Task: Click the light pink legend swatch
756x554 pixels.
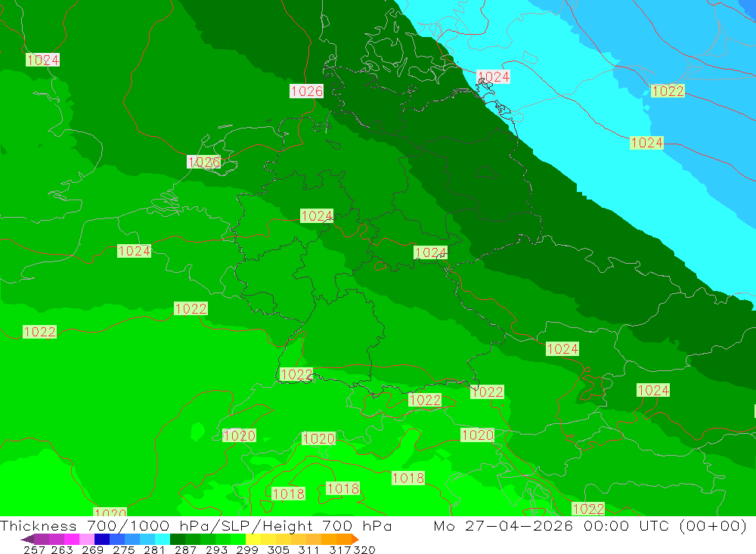Action: (87, 539)
